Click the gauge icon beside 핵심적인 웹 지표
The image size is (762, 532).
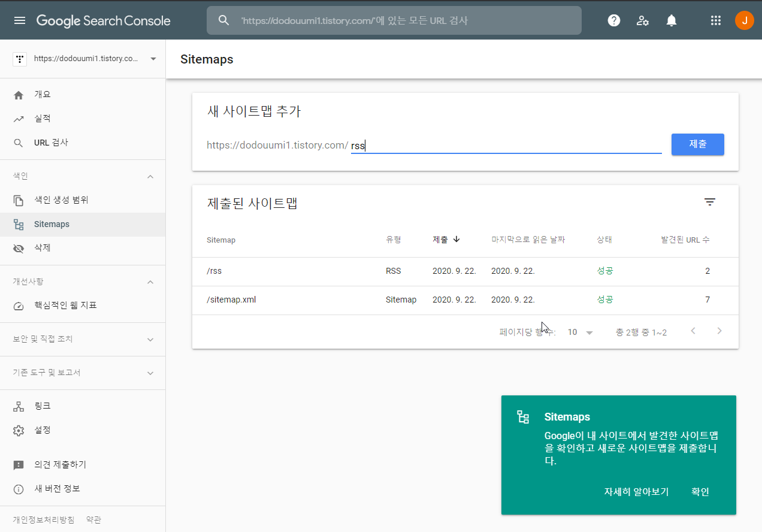point(19,306)
